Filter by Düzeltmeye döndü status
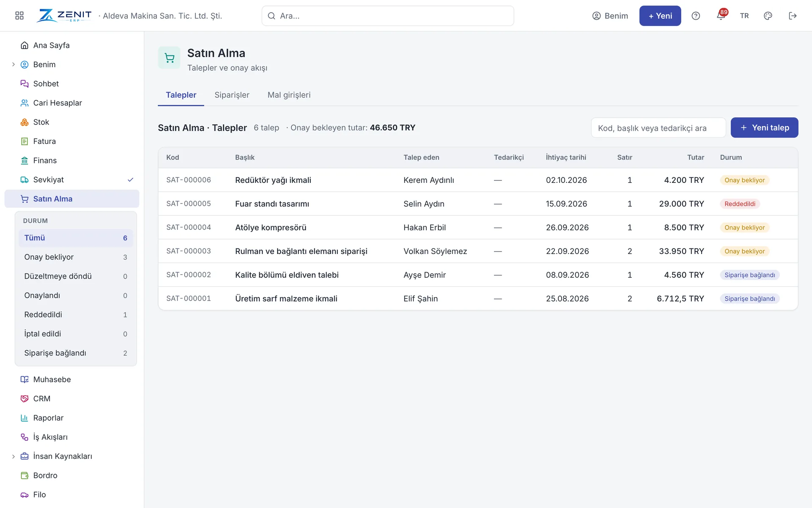The image size is (812, 508). tap(76, 276)
